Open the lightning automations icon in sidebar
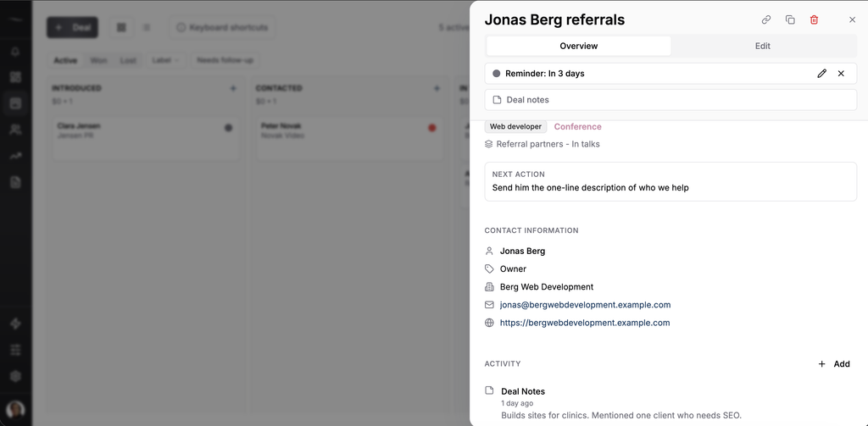The image size is (868, 426). pos(15,324)
